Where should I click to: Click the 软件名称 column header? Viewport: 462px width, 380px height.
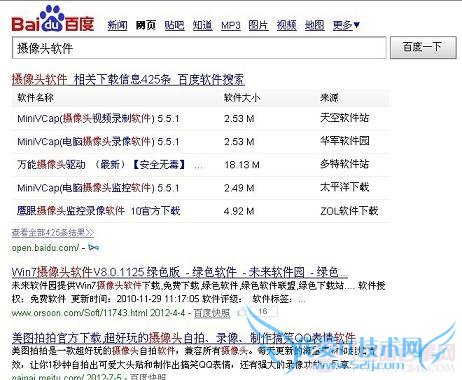point(35,98)
